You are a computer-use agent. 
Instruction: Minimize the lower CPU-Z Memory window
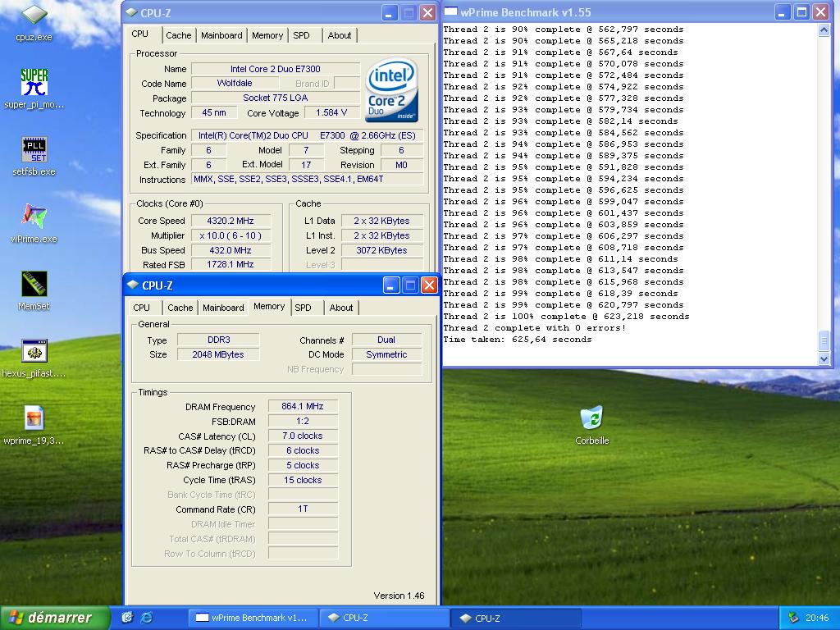391,285
